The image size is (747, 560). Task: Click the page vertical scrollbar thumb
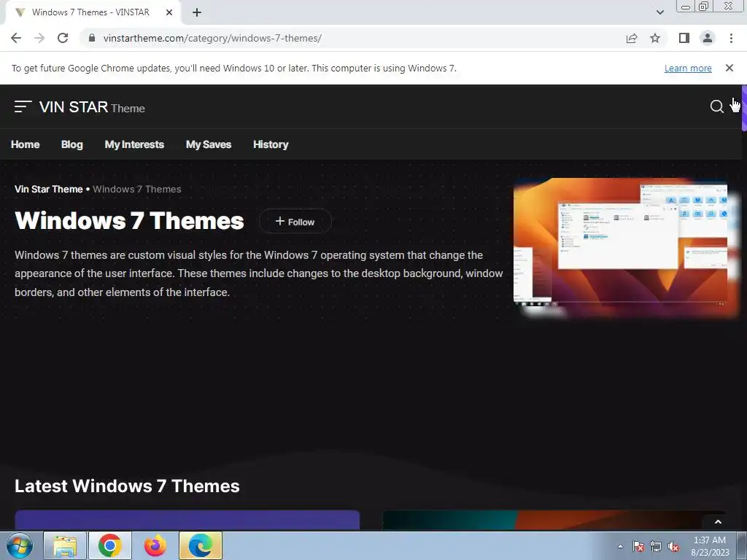coord(744,108)
